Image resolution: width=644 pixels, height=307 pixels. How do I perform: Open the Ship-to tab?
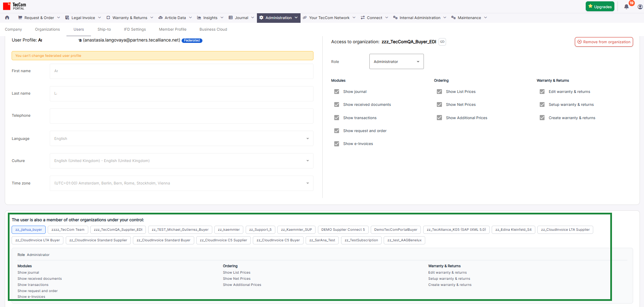point(104,29)
